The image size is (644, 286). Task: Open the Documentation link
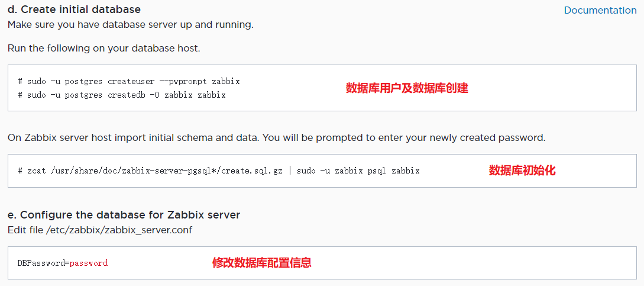pos(600,10)
